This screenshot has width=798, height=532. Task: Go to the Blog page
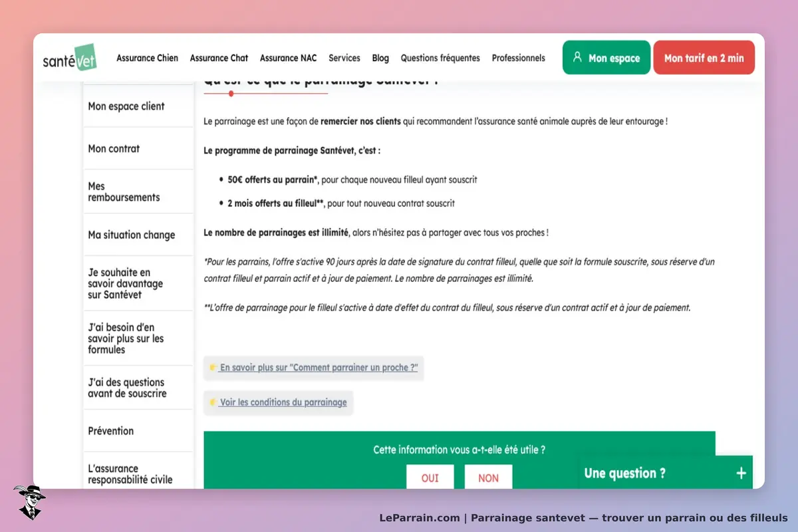coord(380,58)
